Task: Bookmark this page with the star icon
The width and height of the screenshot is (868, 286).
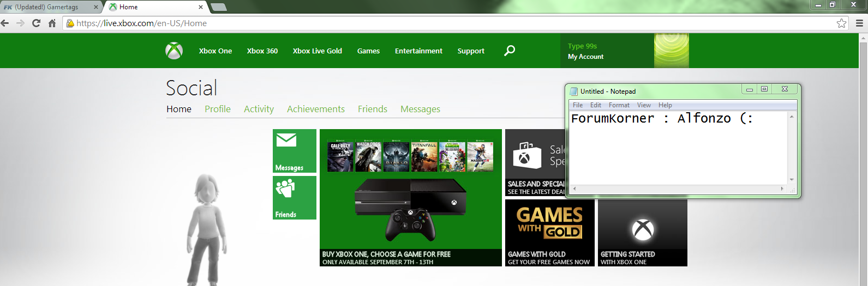Action: [842, 23]
